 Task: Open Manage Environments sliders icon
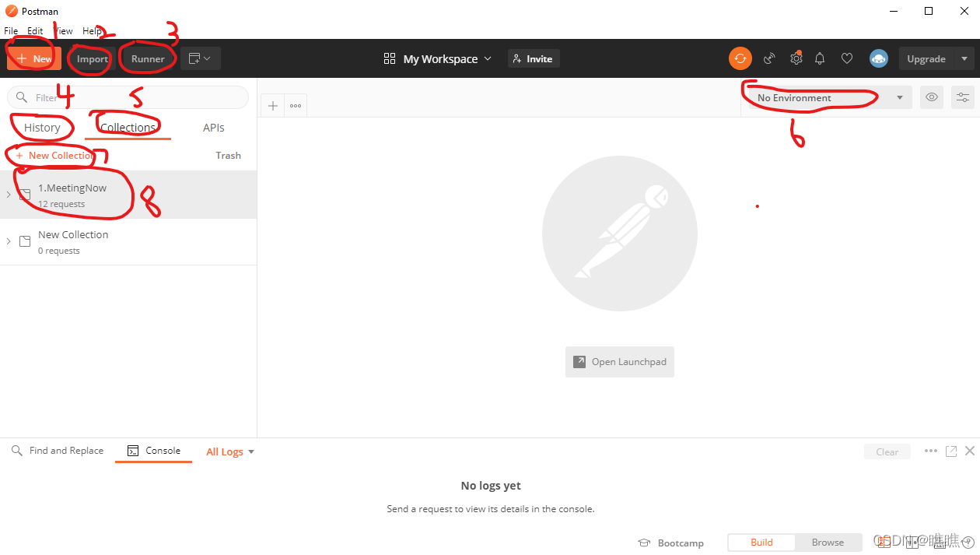[x=963, y=97]
